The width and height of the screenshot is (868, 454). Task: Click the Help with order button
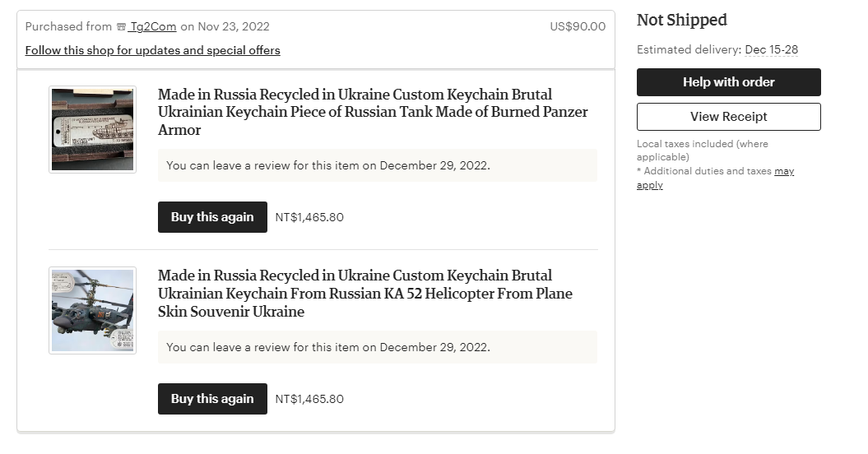point(728,82)
